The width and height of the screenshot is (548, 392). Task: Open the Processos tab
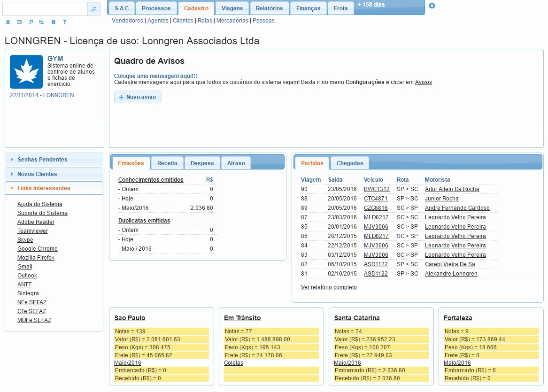156,8
